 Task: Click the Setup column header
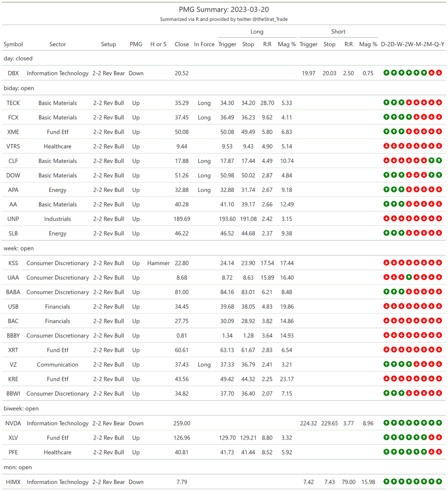click(109, 44)
